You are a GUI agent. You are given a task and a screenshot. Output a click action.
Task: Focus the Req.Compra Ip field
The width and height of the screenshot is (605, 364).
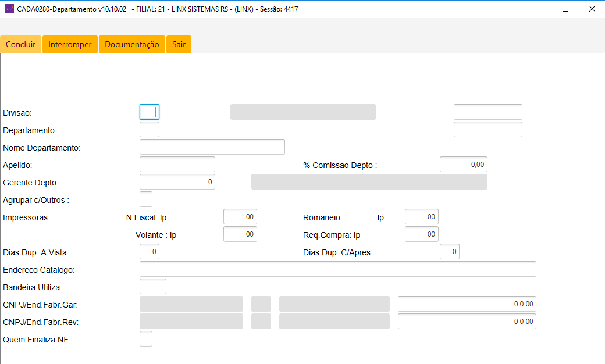point(421,234)
